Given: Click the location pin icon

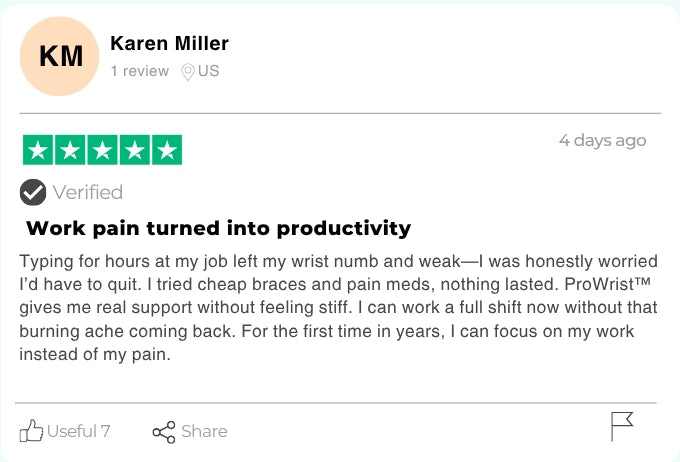Looking at the screenshot, I should (x=187, y=72).
